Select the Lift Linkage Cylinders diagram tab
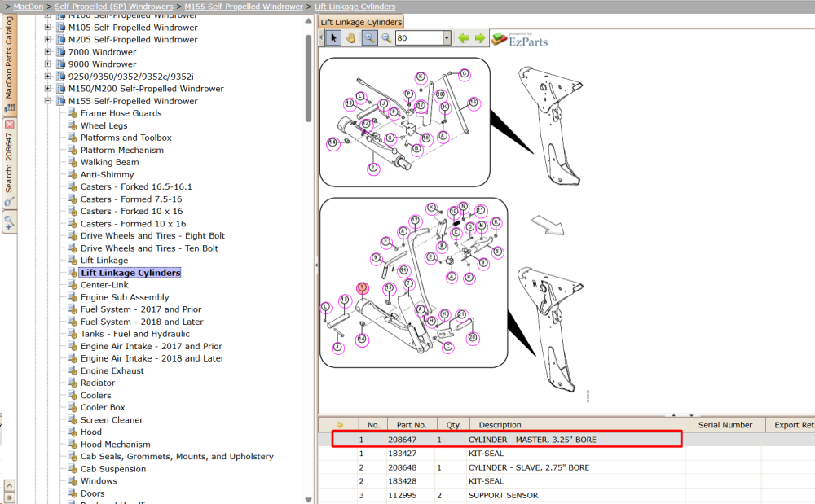 [x=361, y=22]
